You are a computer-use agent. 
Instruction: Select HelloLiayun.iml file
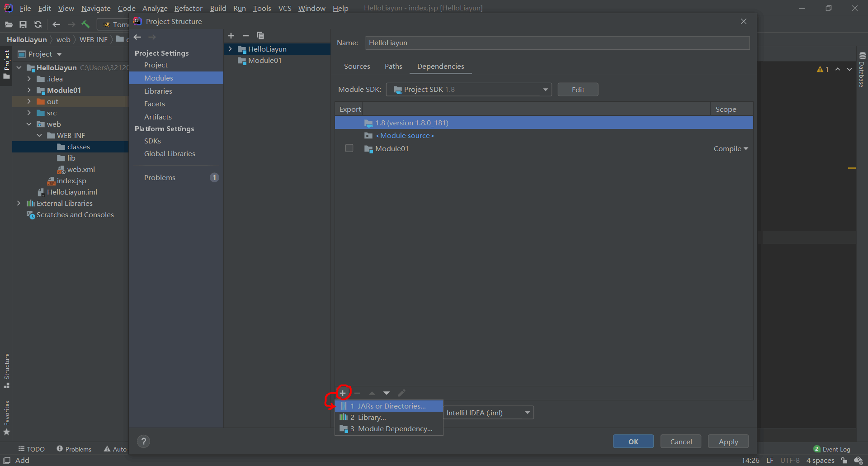72,192
